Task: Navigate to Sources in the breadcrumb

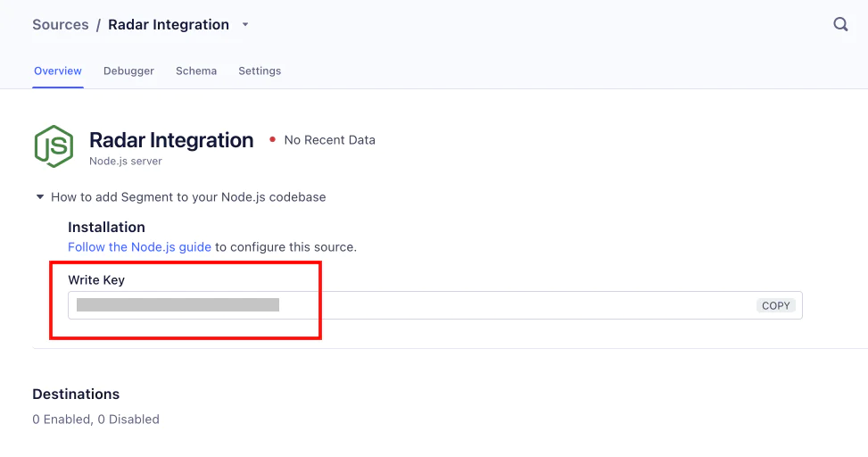Action: [x=60, y=25]
